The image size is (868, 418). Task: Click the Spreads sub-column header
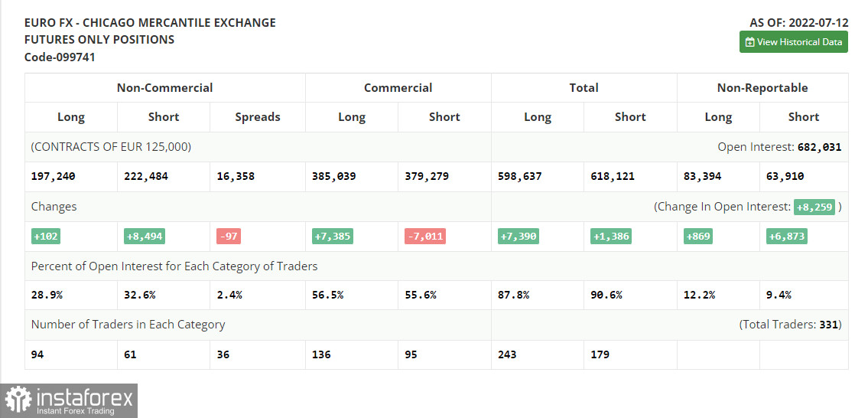[257, 117]
